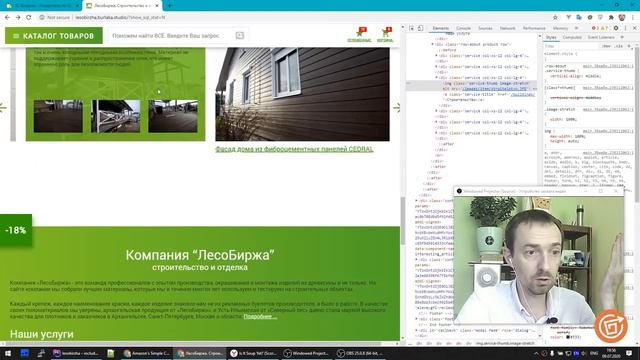This screenshot has width=640, height=360.
Task: Open the Event Listeners pane tab
Action: (601, 37)
